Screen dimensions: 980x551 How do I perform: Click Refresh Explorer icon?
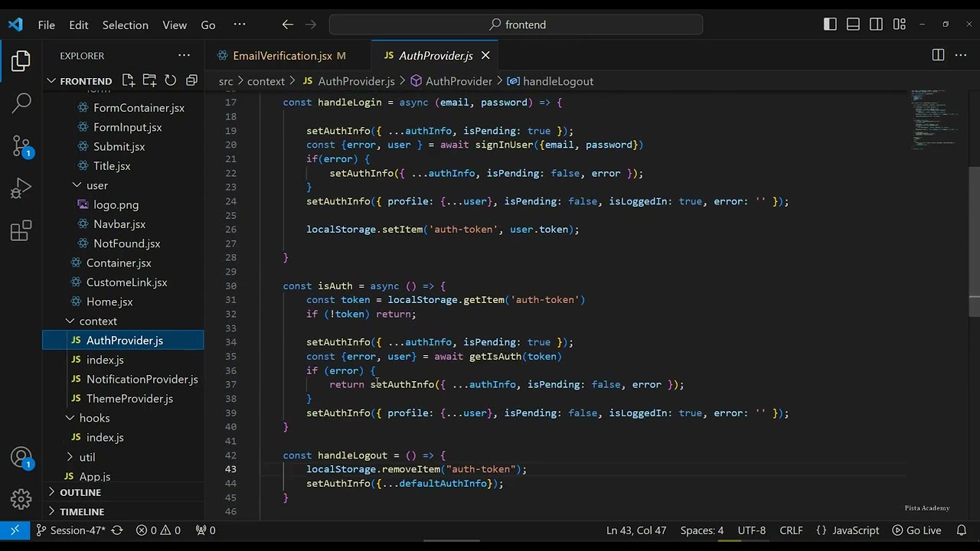pos(170,80)
